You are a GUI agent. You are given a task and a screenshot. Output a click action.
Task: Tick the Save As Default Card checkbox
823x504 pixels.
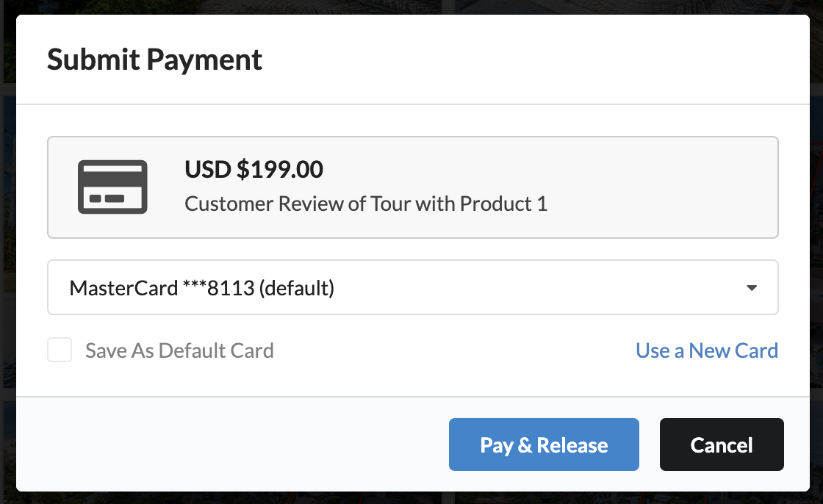point(60,350)
